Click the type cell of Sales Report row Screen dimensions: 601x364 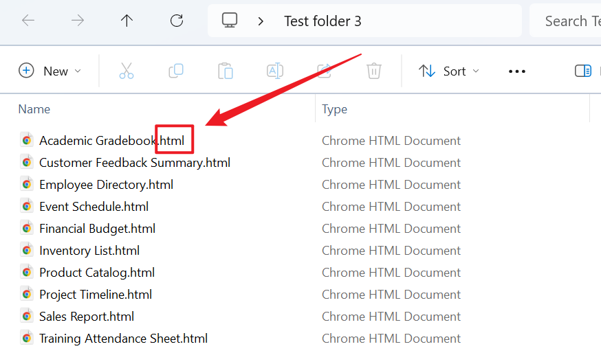point(391,317)
